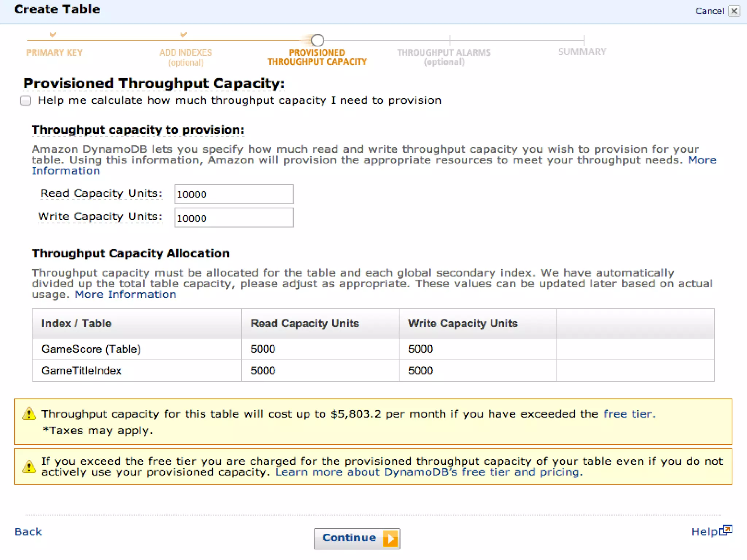
Task: Open the free tier link in the cost warning
Action: click(x=628, y=414)
